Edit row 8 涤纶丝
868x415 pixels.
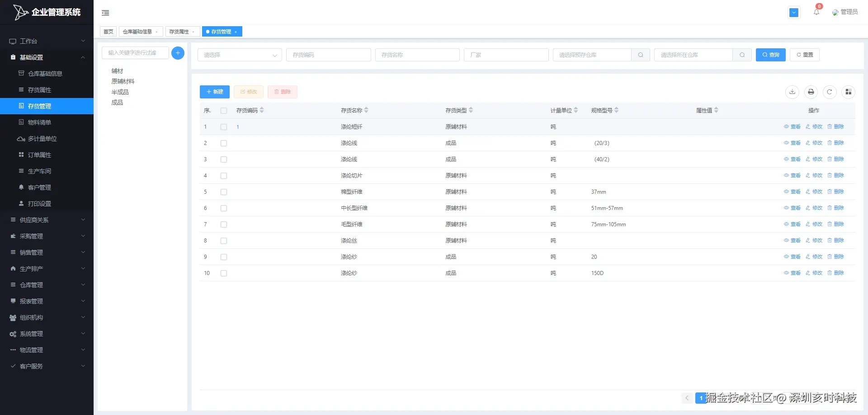(814, 241)
